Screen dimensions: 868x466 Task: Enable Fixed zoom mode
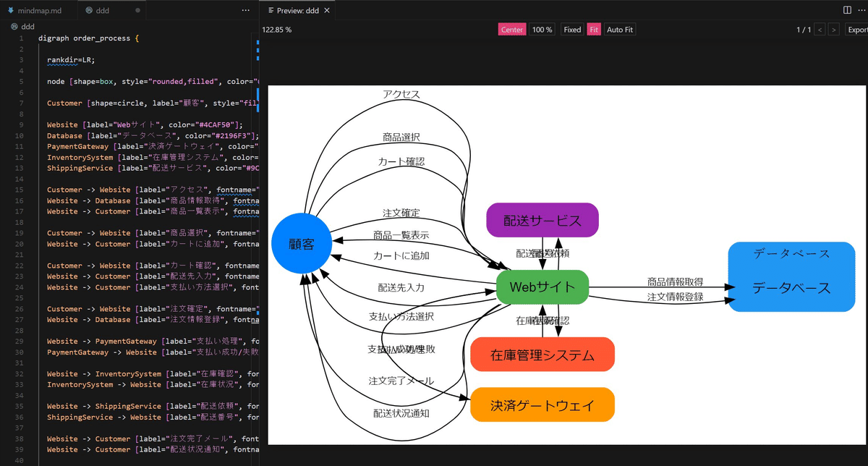point(572,30)
